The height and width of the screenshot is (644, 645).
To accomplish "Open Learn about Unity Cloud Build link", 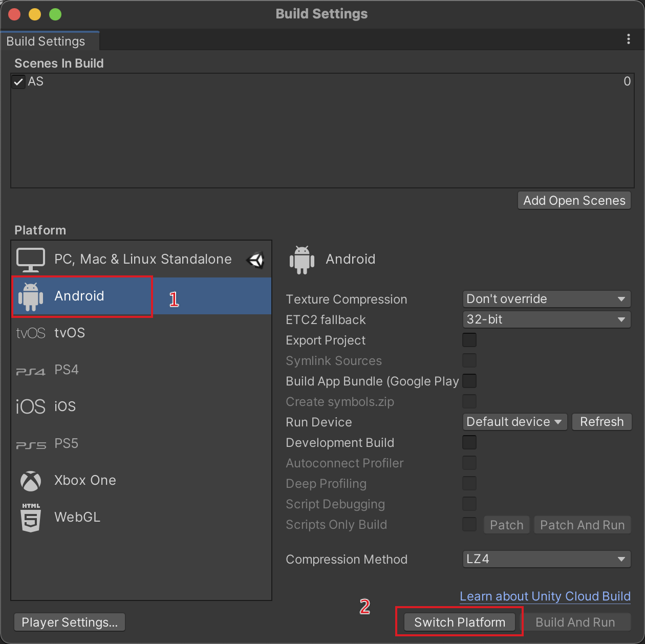I will (545, 596).
